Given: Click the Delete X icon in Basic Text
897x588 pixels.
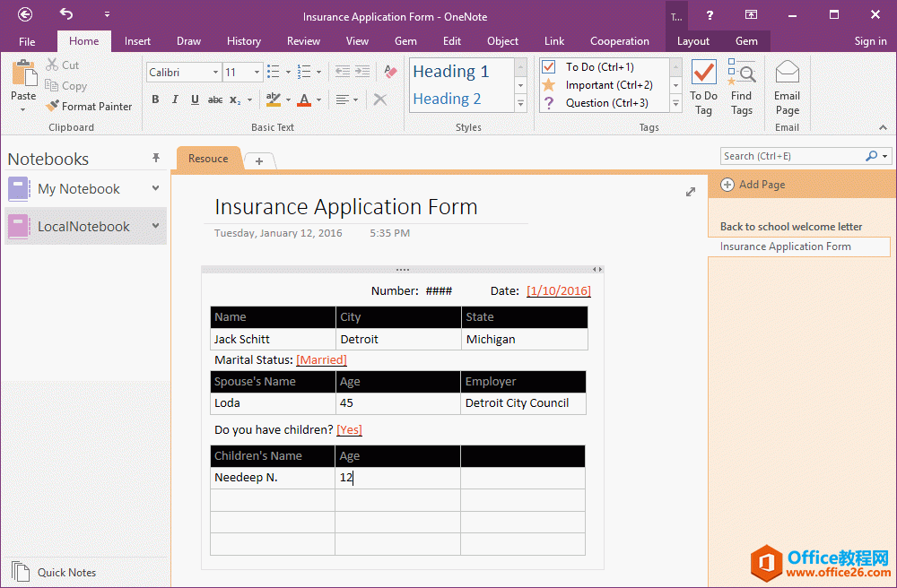Looking at the screenshot, I should 379,99.
